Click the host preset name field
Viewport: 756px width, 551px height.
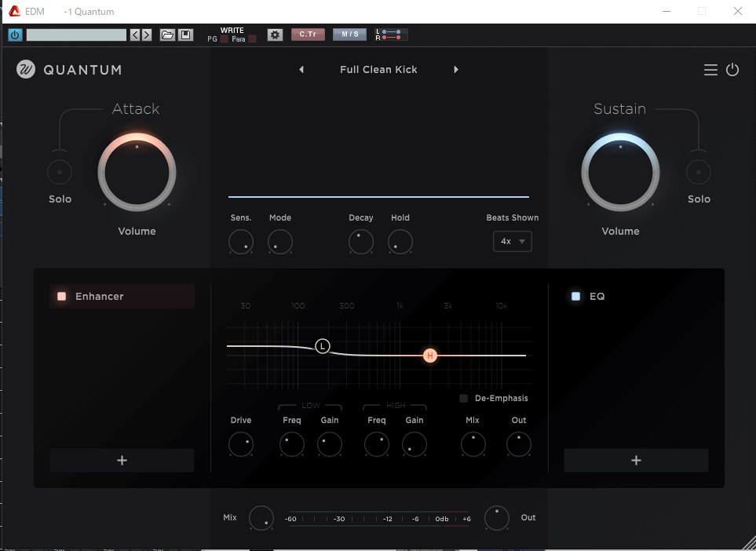click(76, 35)
